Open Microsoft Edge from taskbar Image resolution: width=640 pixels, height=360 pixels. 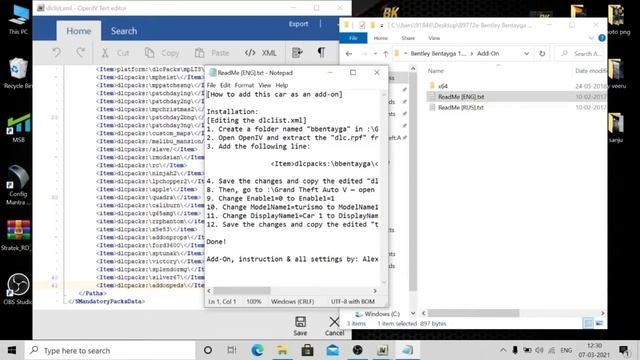tap(257, 350)
